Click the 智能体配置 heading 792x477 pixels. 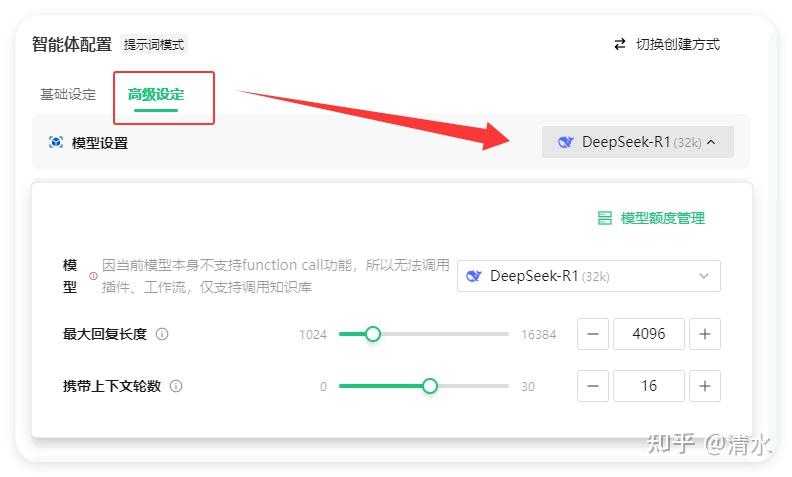coord(72,44)
